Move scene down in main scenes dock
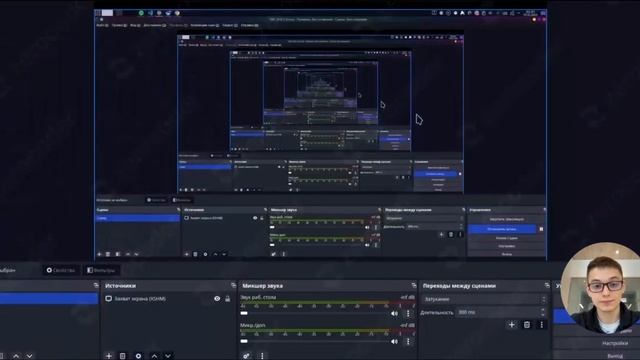This screenshot has height=360, width=640. tap(29, 356)
